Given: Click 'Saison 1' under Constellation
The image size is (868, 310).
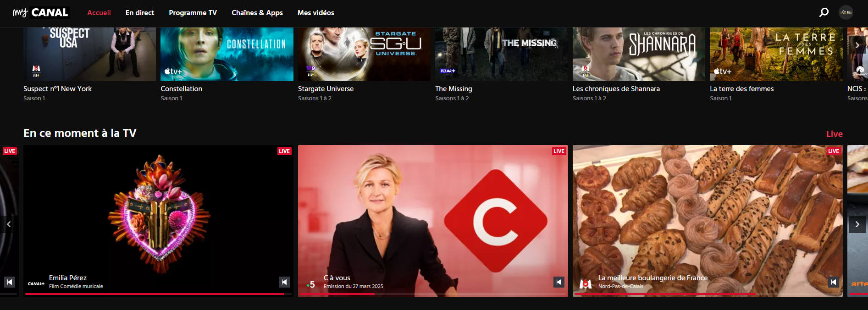Looking at the screenshot, I should pyautogui.click(x=171, y=98).
